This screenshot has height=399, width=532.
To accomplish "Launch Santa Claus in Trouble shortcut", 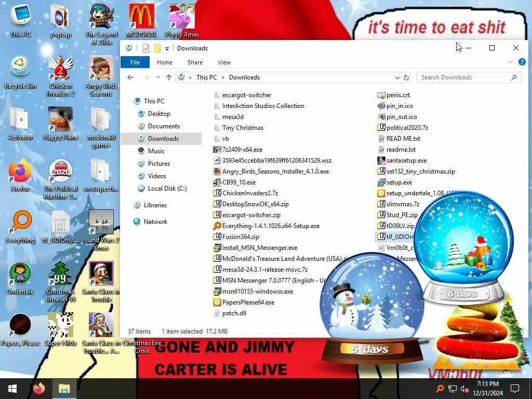I will click(101, 282).
